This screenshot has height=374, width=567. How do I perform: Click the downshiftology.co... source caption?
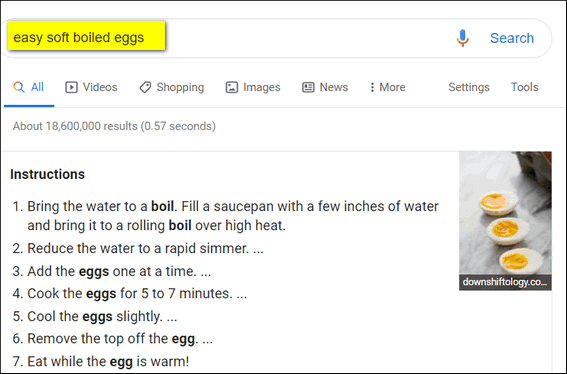505,282
